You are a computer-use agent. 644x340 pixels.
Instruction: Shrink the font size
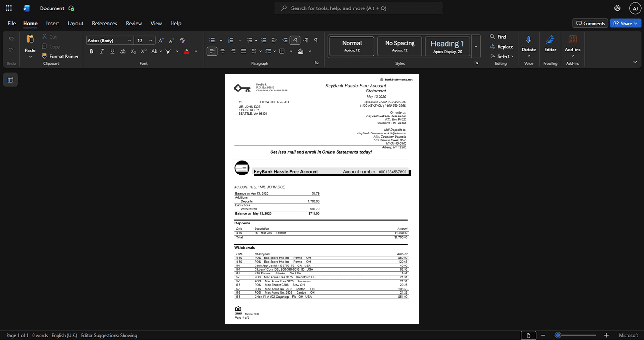172,41
